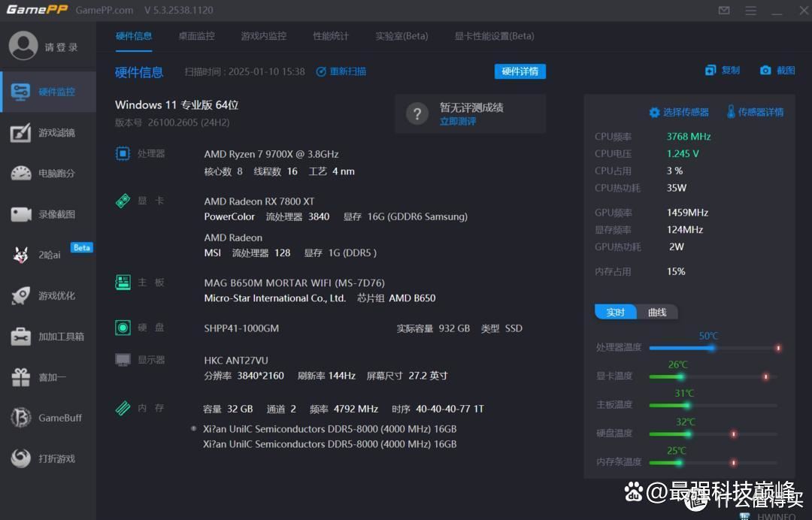Open the 打折游戏 discounted games section
Screen dimensions: 812x520
coord(48,458)
